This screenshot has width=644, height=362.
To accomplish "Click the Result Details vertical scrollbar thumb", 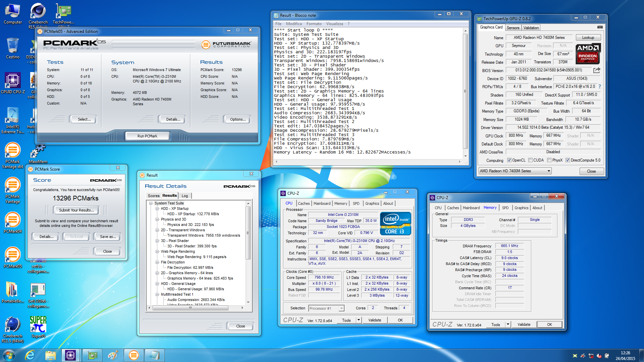I will [248, 233].
